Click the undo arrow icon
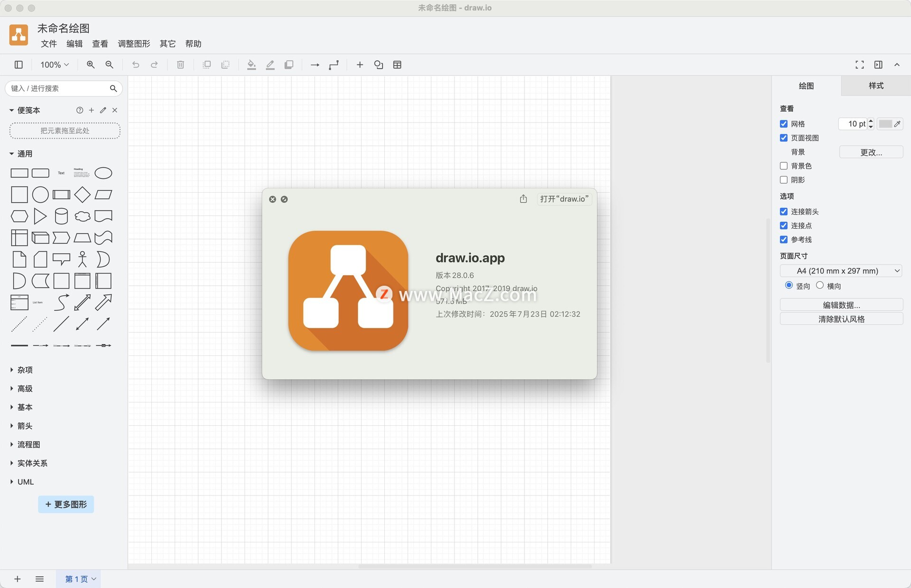Viewport: 911px width, 588px height. pos(136,65)
